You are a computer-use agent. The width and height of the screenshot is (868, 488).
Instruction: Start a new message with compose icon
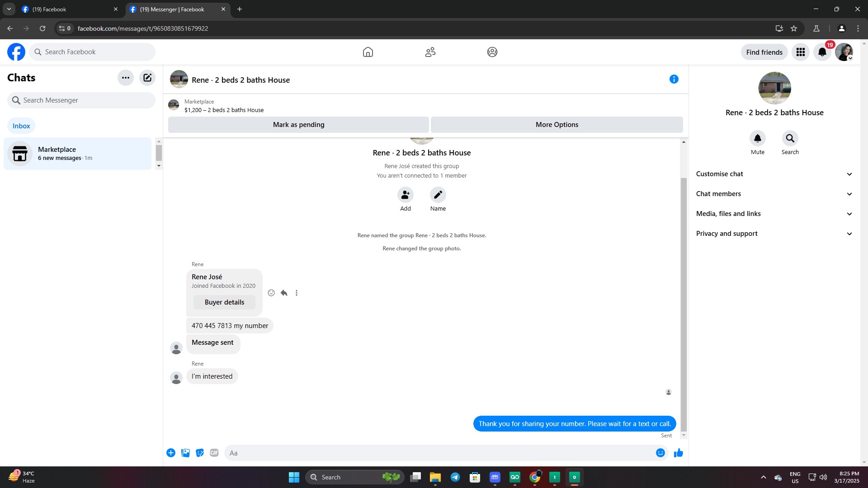click(147, 78)
